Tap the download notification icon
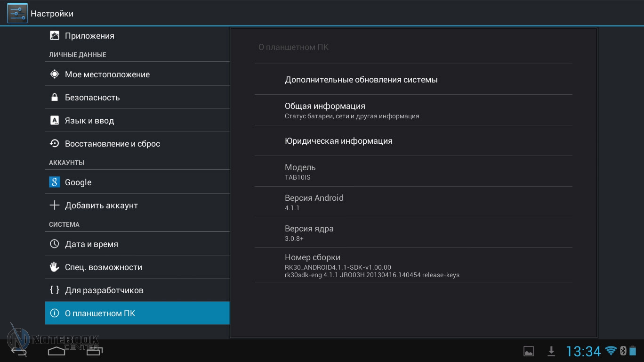This screenshot has height=362, width=644. point(551,351)
